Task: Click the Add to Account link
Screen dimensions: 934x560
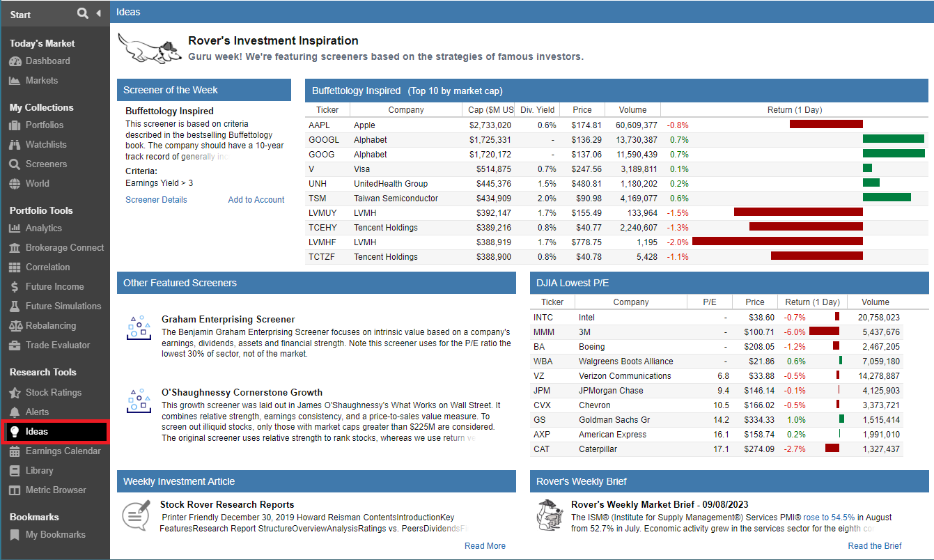Action: click(x=256, y=200)
